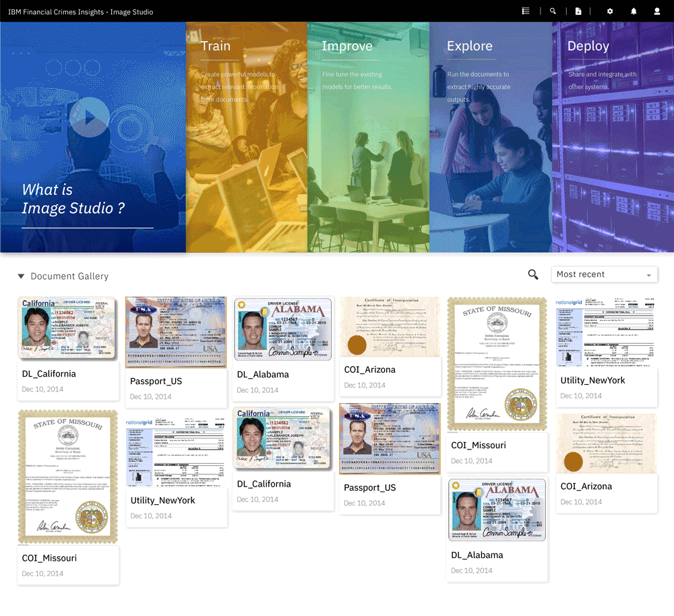Click the "Create powerful models" description text
Image resolution: width=674 pixels, height=616 pixels.
(x=239, y=87)
